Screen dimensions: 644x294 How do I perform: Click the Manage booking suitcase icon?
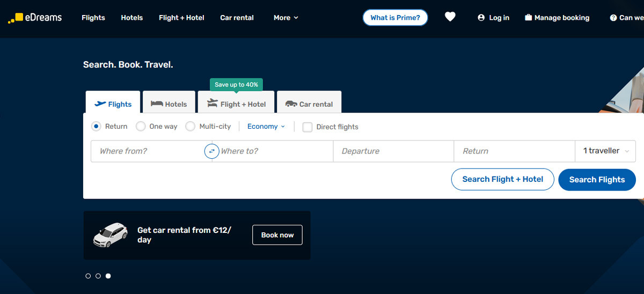coord(528,18)
